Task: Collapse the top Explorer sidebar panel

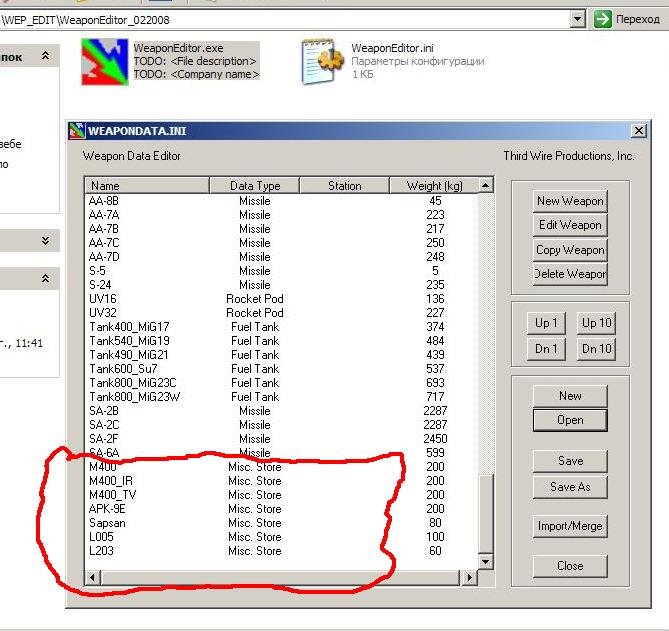Action: 46,56
